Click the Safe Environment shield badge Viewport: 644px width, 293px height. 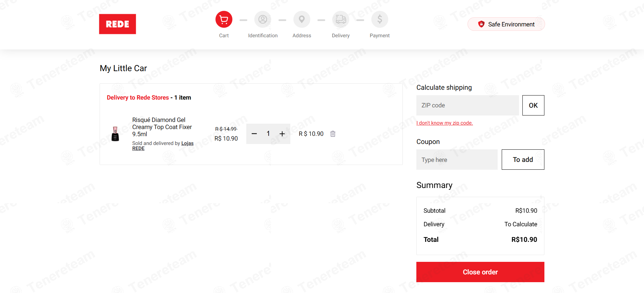[506, 24]
